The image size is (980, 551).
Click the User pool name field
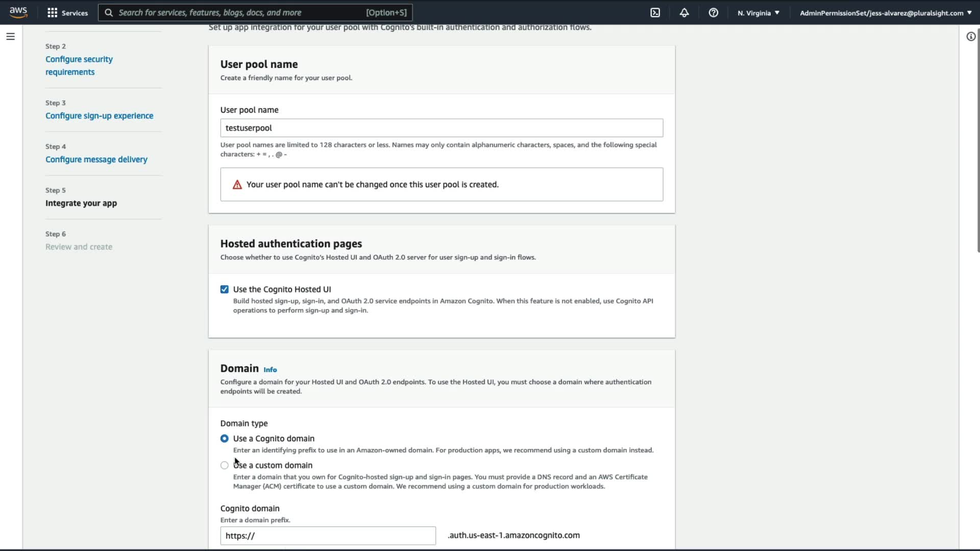[442, 128]
